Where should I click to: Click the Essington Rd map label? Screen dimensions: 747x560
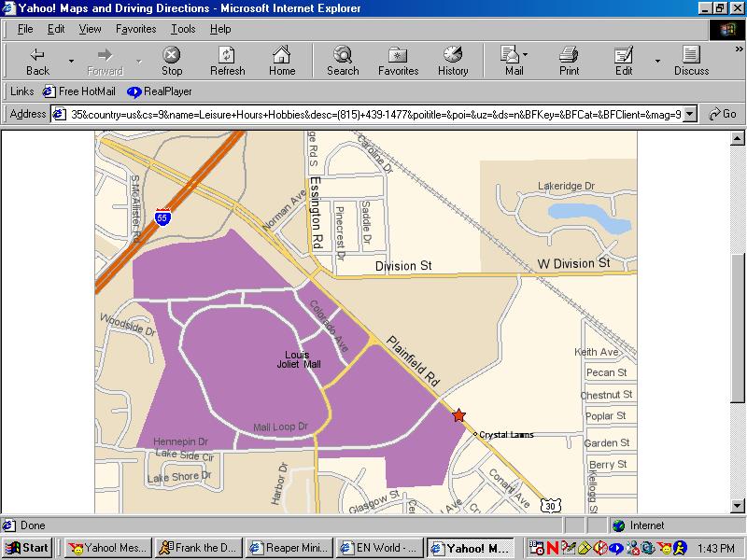316,213
